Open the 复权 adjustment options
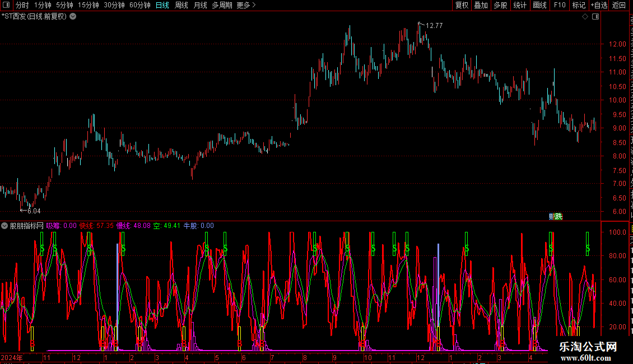 coord(462,5)
